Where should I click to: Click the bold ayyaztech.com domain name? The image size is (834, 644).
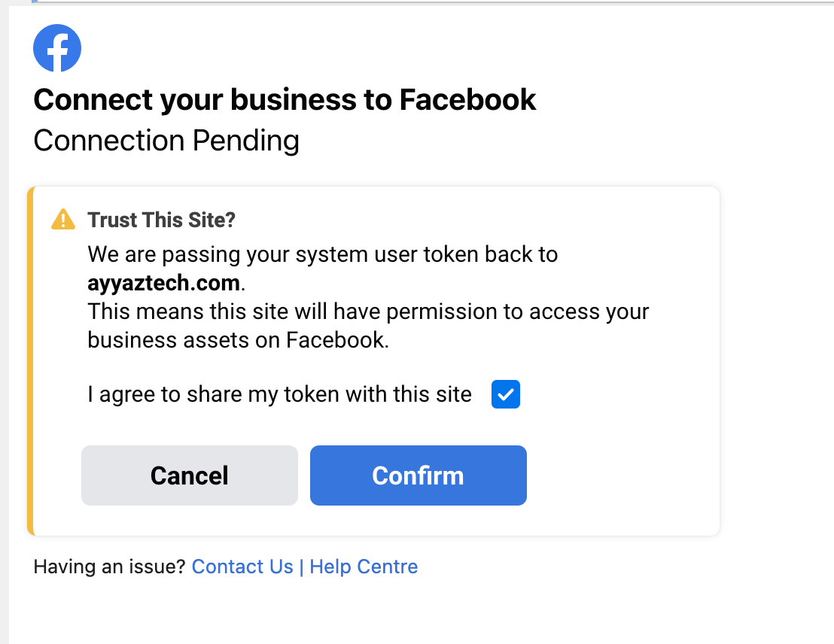(163, 284)
